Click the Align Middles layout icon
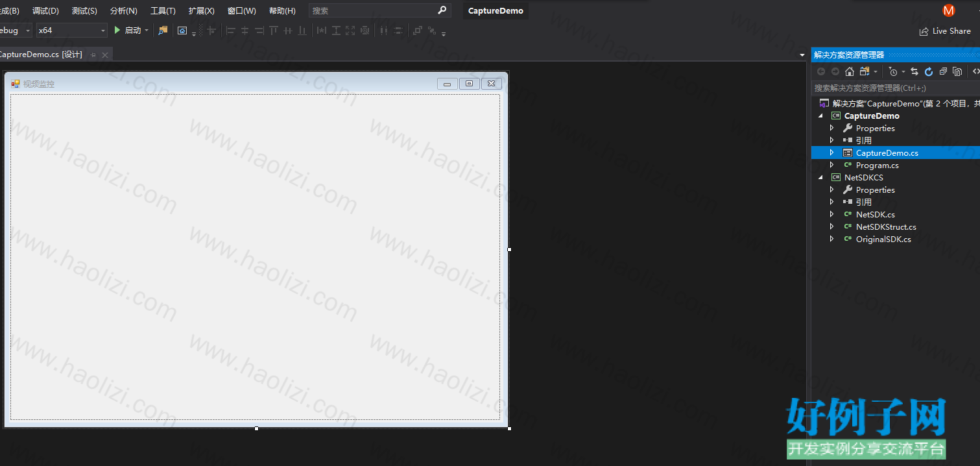Viewport: 980px width, 466px height. (x=288, y=31)
